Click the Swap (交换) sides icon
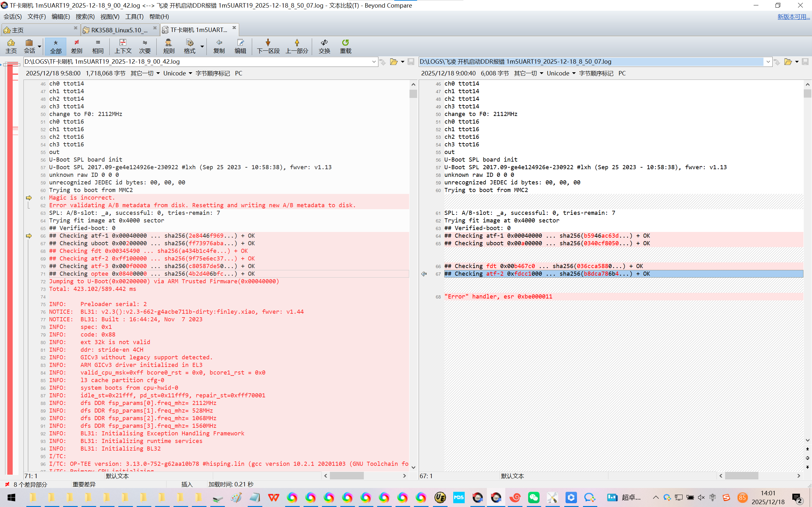This screenshot has width=812, height=507. click(x=324, y=43)
